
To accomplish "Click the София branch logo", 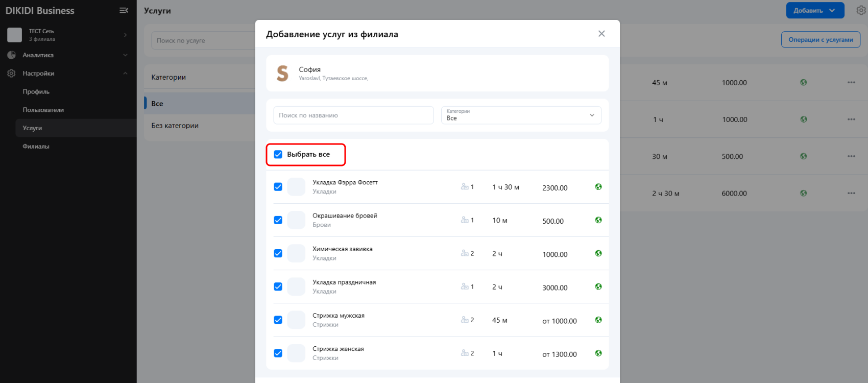I will tap(282, 74).
